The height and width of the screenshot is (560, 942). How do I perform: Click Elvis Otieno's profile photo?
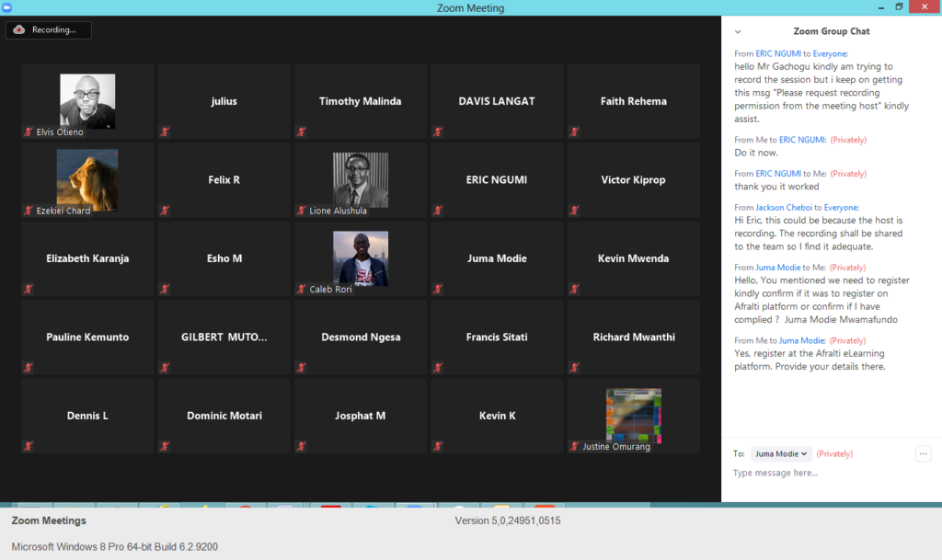coord(87,101)
